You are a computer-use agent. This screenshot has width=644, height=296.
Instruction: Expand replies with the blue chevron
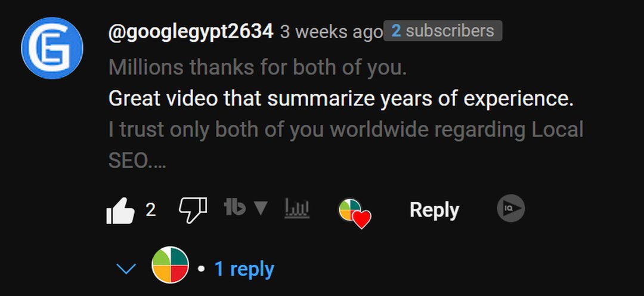[x=126, y=269]
